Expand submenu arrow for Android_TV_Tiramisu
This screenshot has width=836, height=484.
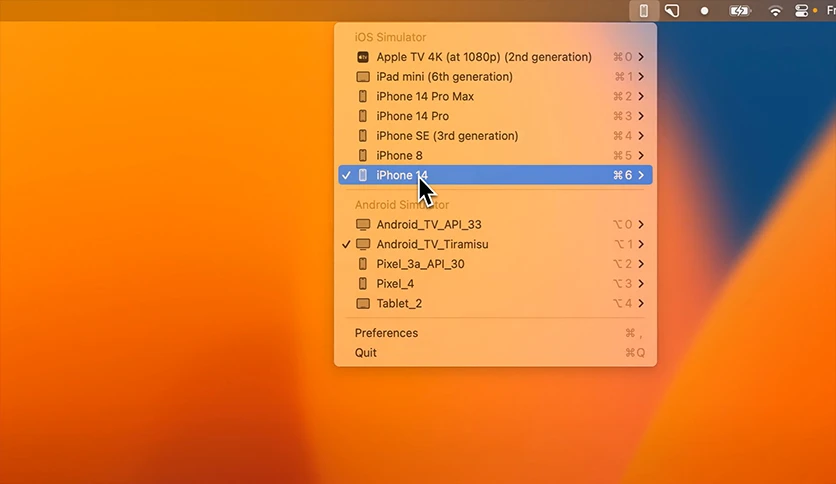[641, 244]
